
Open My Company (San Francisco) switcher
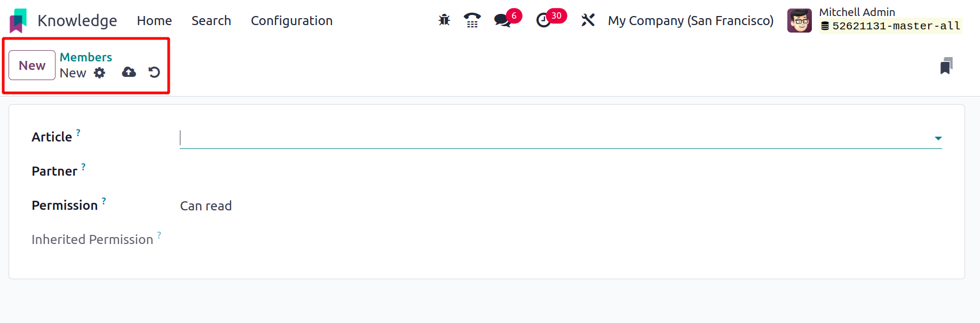point(691,20)
